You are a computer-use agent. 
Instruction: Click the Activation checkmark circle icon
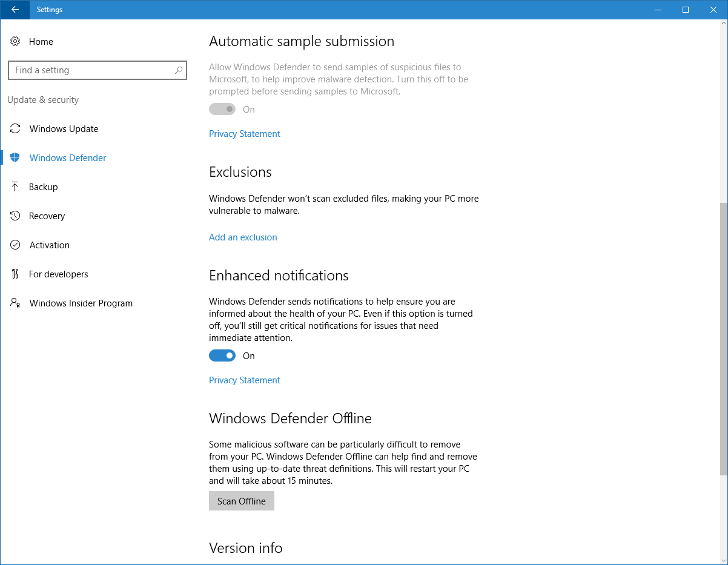click(15, 245)
